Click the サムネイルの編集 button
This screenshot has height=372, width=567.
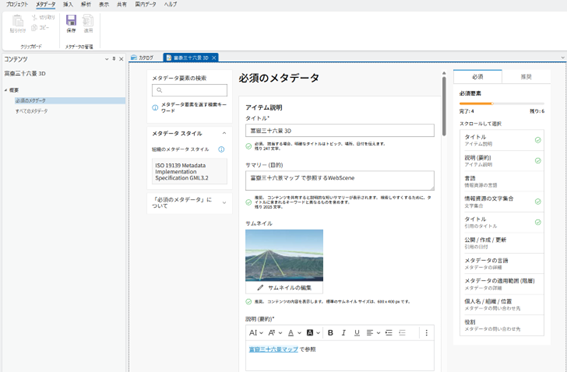point(284,288)
